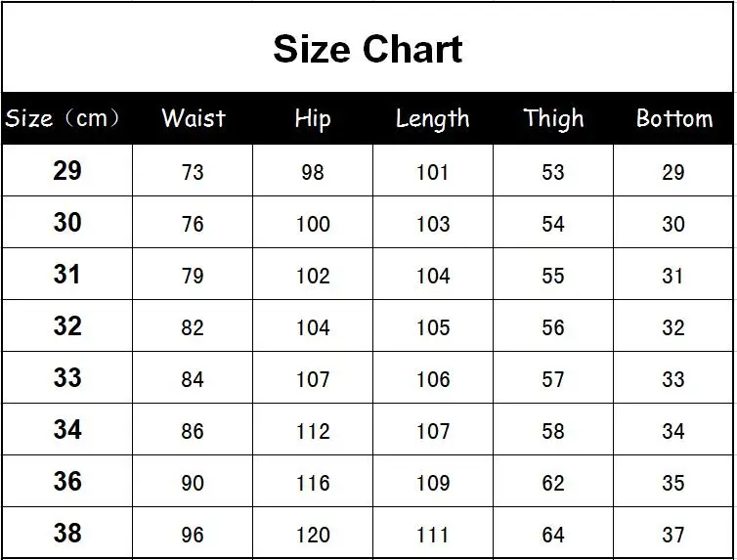Image resolution: width=737 pixels, height=560 pixels.
Task: Select waist value 82 cell
Action: coord(193,325)
